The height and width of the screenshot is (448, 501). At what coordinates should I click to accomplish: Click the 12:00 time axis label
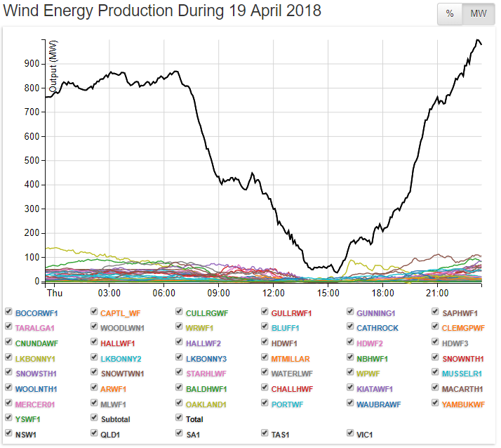click(x=273, y=292)
